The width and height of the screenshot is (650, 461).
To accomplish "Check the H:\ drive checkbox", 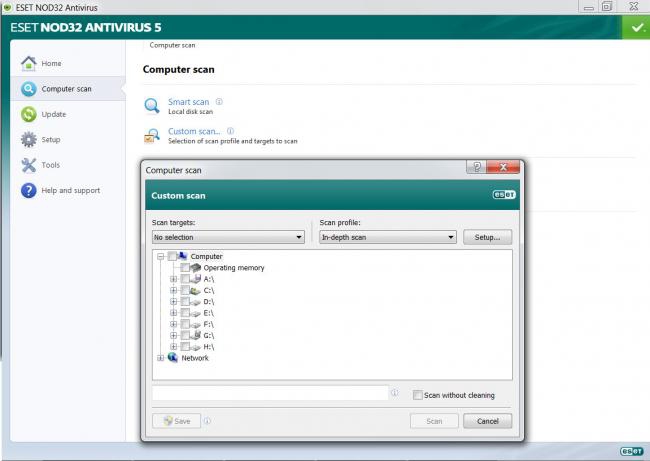I will click(185, 347).
